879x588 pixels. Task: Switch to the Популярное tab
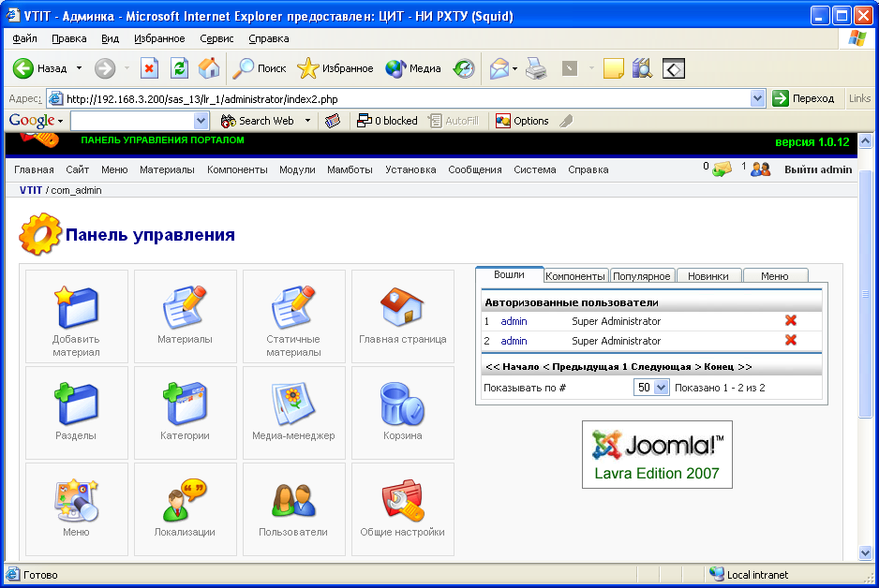tap(641, 276)
